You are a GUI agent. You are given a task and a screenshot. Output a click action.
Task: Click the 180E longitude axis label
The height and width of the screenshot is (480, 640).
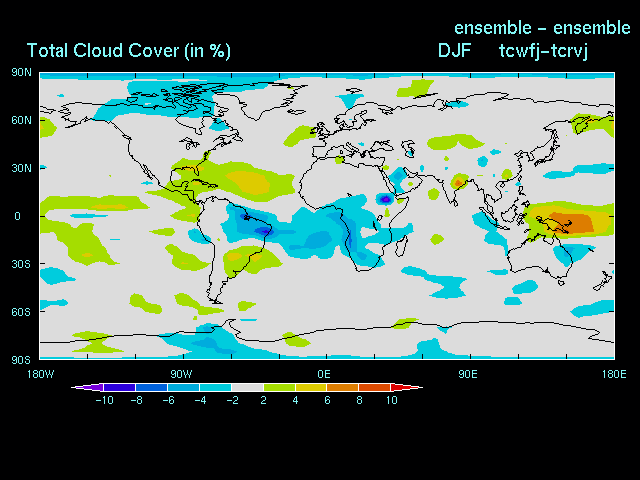[x=614, y=374]
